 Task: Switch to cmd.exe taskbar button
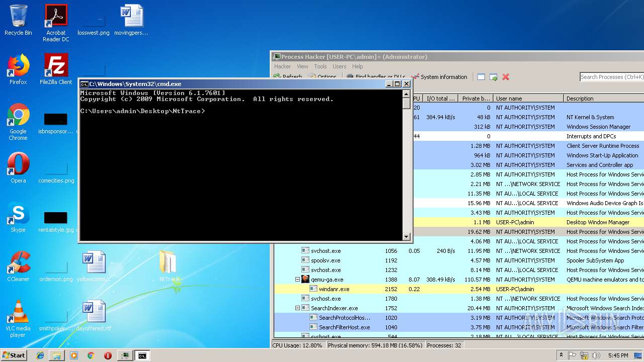point(142,355)
